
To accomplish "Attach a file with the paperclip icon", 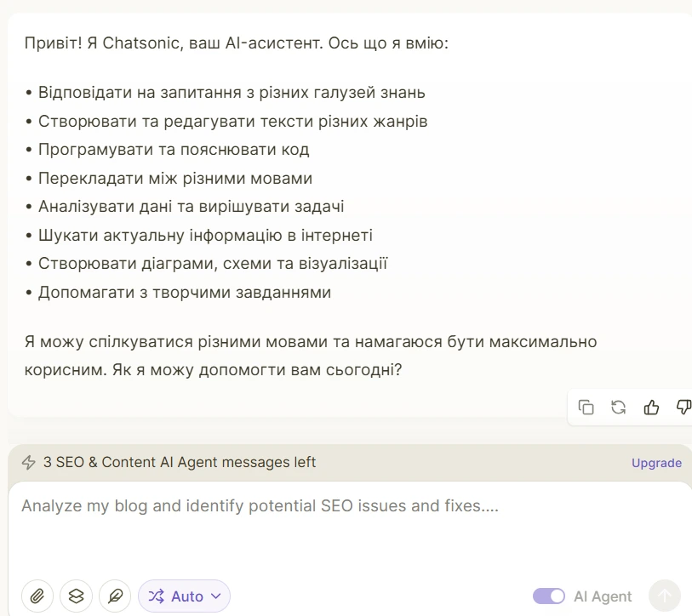I will (37, 596).
